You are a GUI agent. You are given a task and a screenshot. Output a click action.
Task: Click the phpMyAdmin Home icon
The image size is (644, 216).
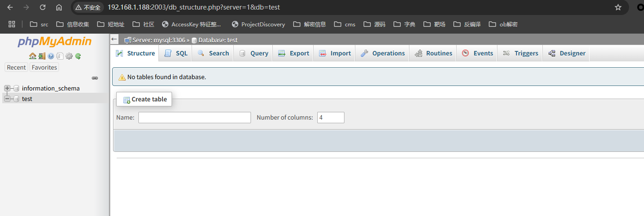(32, 56)
